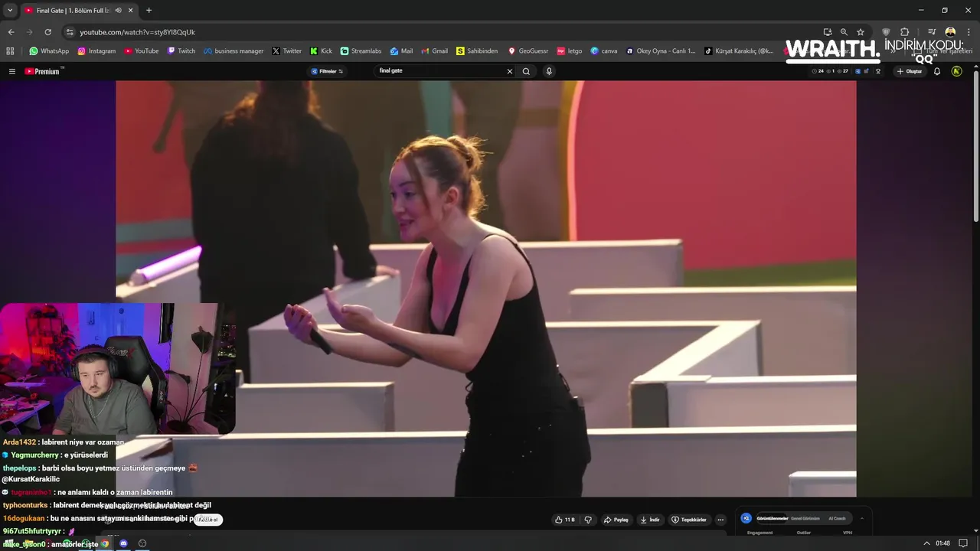Click the vidIQ round logo icon
The height and width of the screenshot is (551, 980).
(x=746, y=518)
